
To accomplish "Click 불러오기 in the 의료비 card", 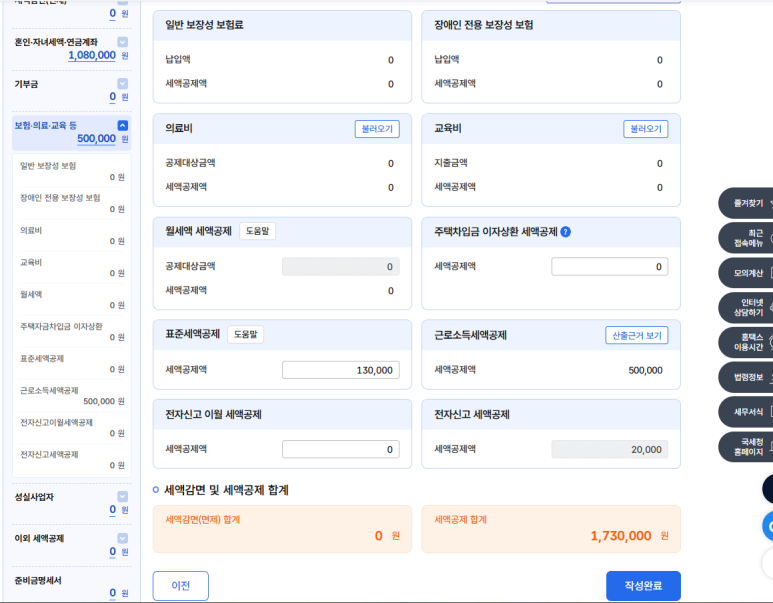I will [x=377, y=129].
